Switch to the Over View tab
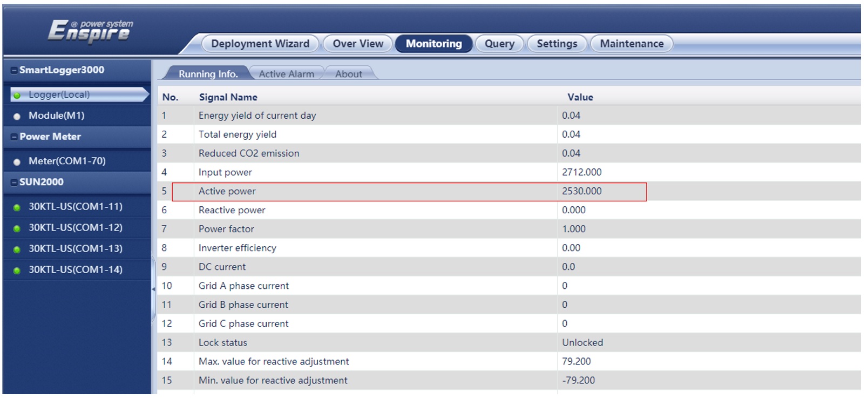Viewport: 868px width, 399px height. (x=358, y=44)
